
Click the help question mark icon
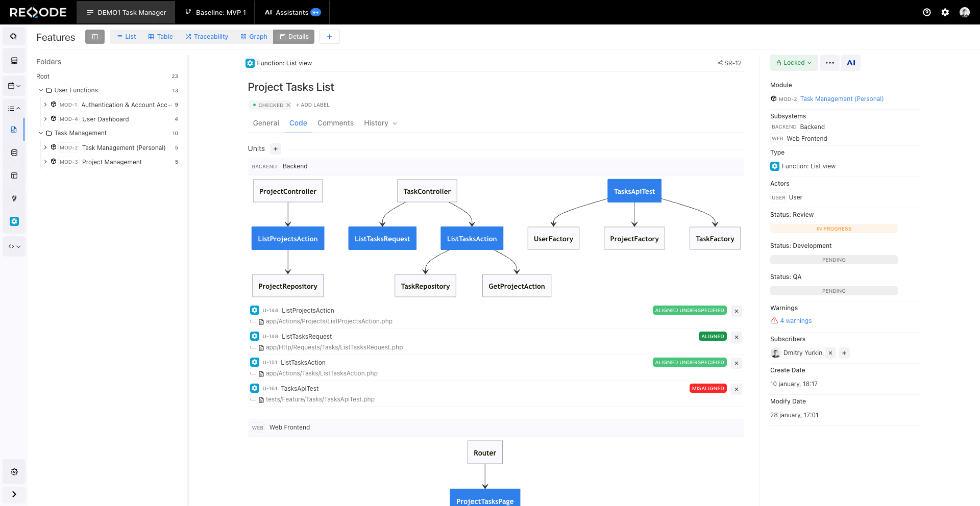[x=926, y=12]
